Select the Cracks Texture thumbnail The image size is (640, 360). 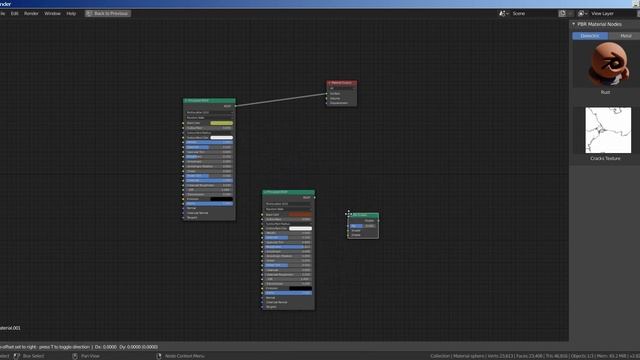[x=608, y=130]
